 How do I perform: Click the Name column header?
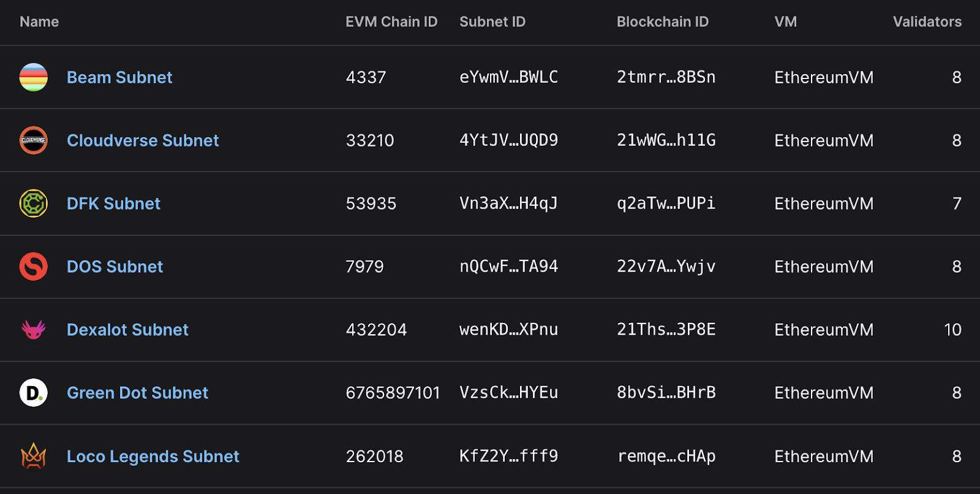39,22
